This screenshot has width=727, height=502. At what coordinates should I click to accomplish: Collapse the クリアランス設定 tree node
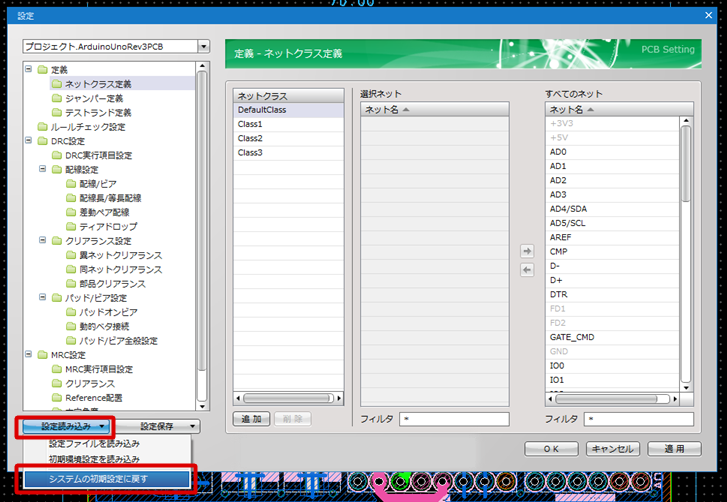coord(42,241)
